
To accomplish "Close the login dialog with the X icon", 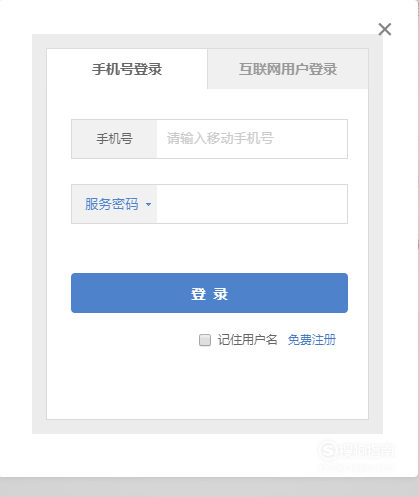I will point(385,29).
